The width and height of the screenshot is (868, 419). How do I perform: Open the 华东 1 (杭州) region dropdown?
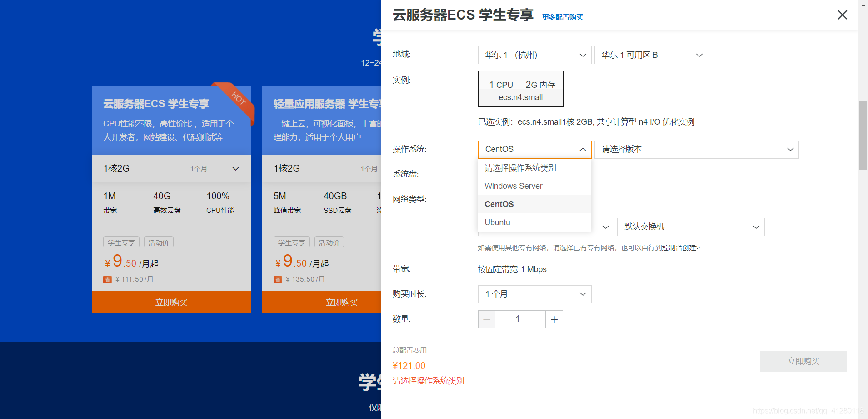point(534,55)
